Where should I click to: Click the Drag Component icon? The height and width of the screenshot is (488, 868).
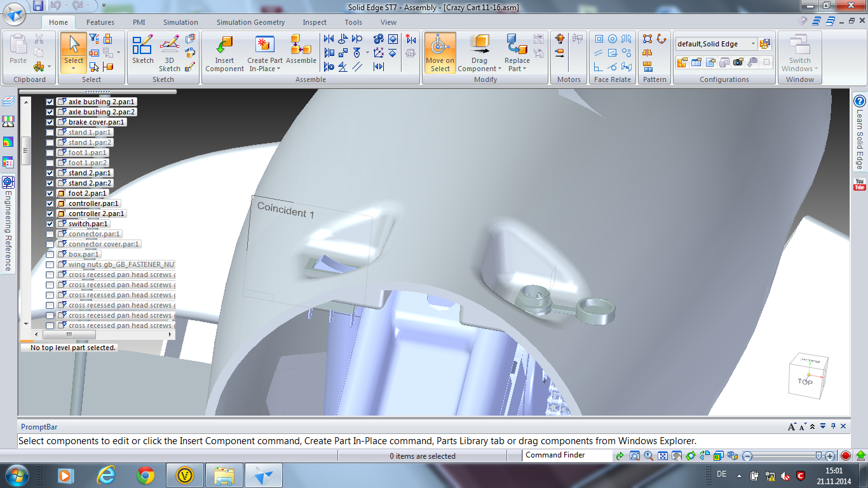480,44
